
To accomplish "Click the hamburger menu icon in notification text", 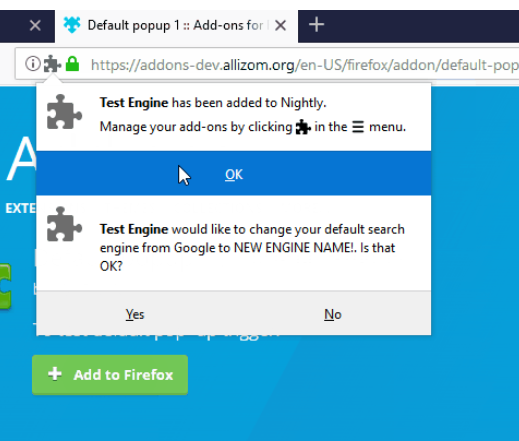I will point(358,127).
